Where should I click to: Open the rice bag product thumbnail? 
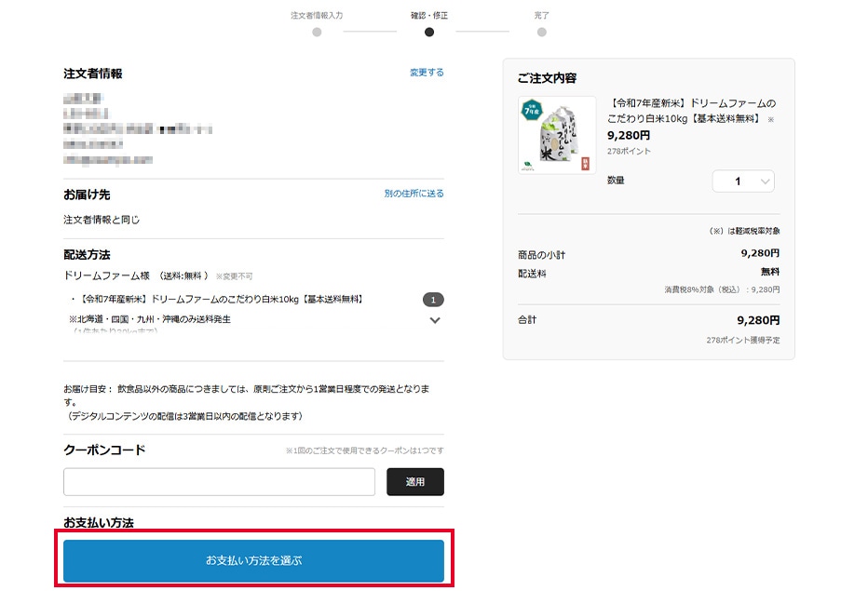click(557, 135)
